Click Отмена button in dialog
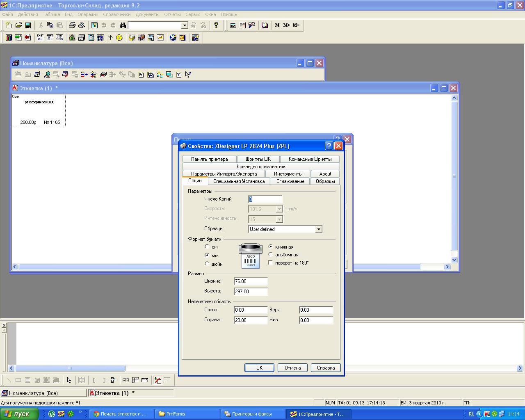 [292, 368]
